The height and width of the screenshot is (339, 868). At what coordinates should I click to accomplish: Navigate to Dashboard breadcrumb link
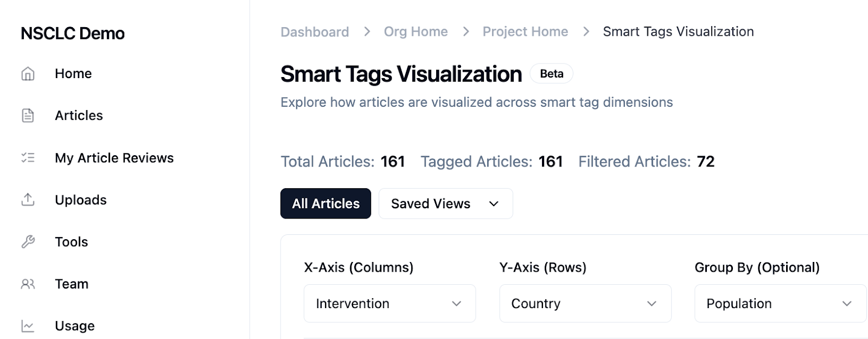click(315, 32)
